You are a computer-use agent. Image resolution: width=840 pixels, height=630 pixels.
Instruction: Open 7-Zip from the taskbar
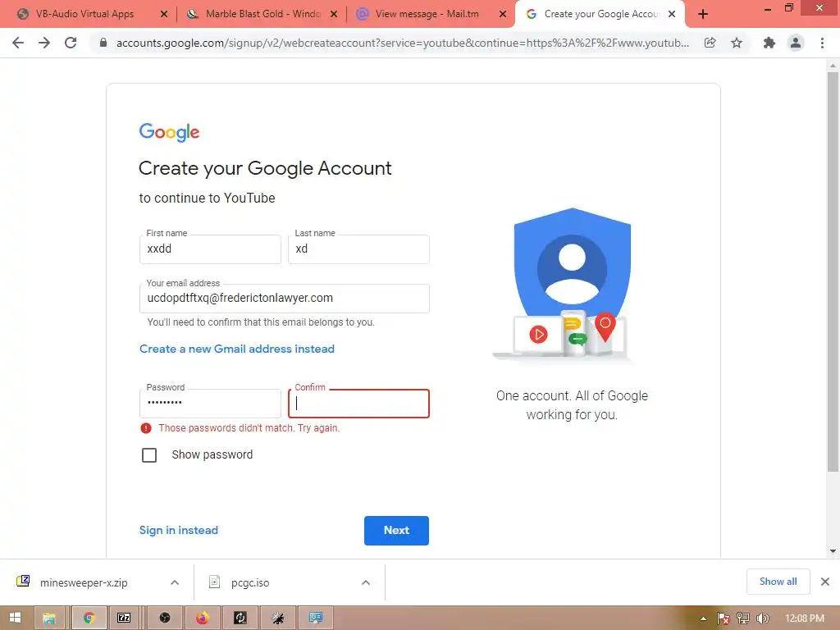click(125, 618)
